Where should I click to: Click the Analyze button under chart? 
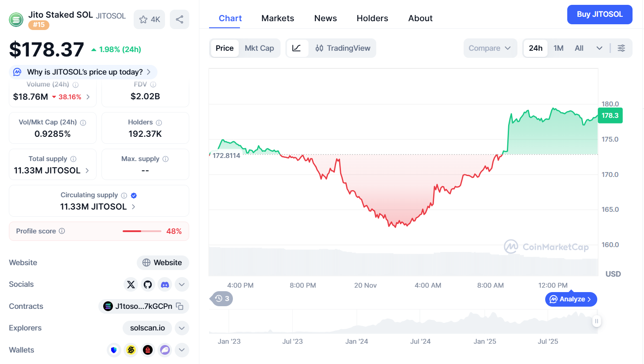(571, 299)
